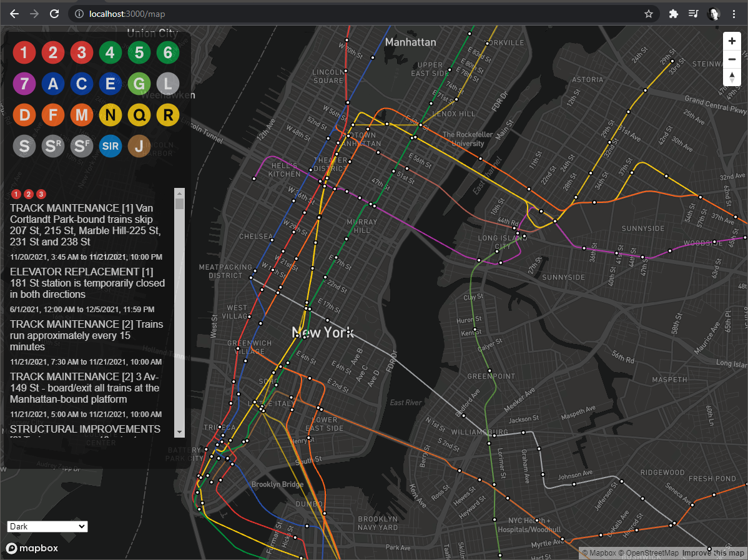This screenshot has width=748, height=560.
Task: Select the purple 7 train line icon
Action: click(x=24, y=84)
